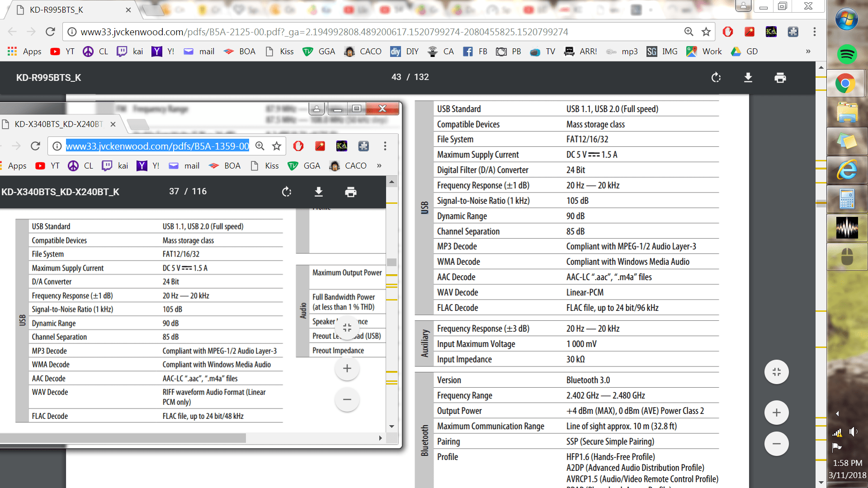Show hidden system tray icons
The image size is (868, 488).
coord(837,413)
